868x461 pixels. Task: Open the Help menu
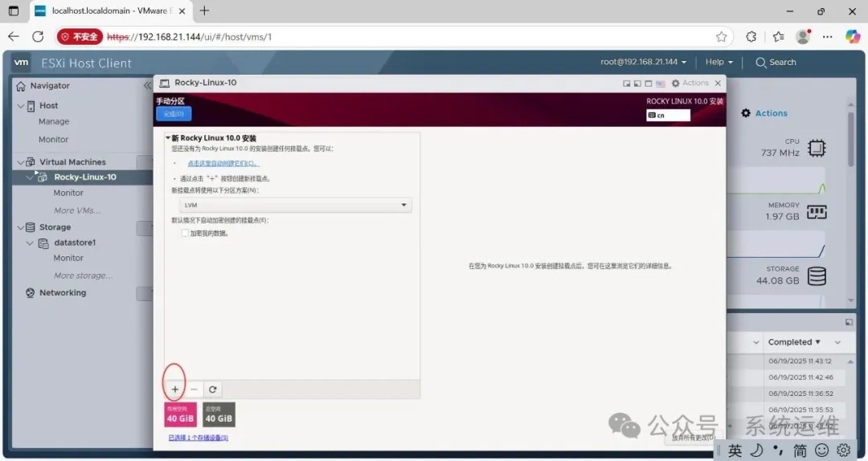click(x=719, y=62)
